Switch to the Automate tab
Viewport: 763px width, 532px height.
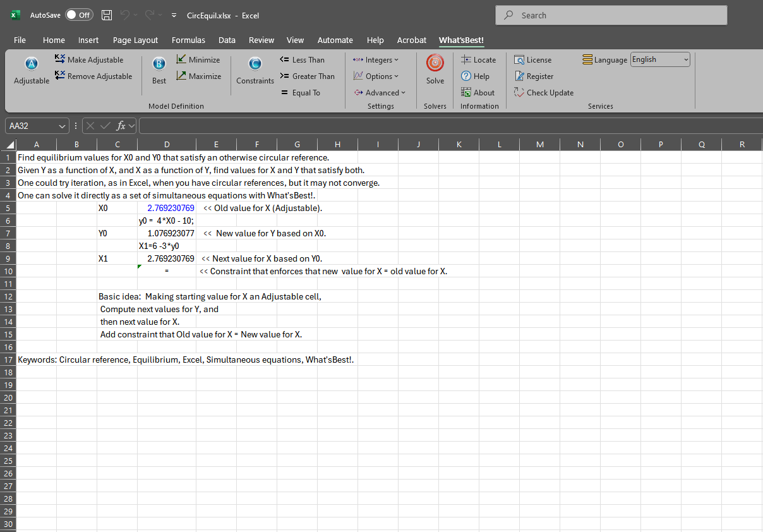(x=335, y=40)
